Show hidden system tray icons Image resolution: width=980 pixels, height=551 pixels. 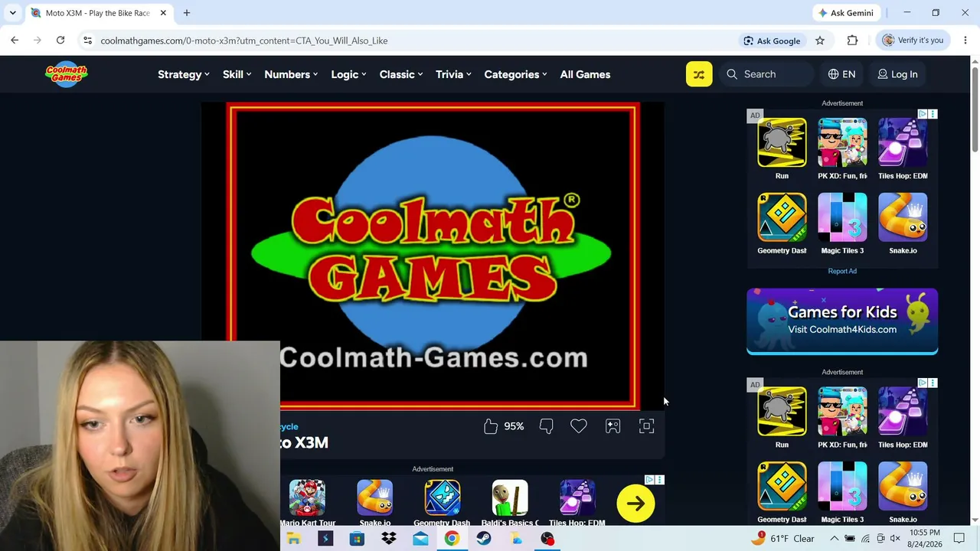pyautogui.click(x=835, y=539)
